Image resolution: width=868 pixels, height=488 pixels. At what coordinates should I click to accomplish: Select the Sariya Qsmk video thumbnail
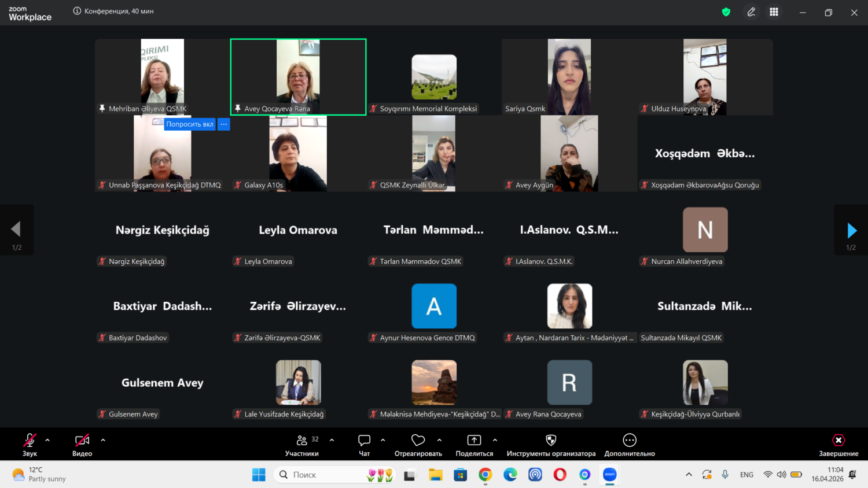point(569,76)
